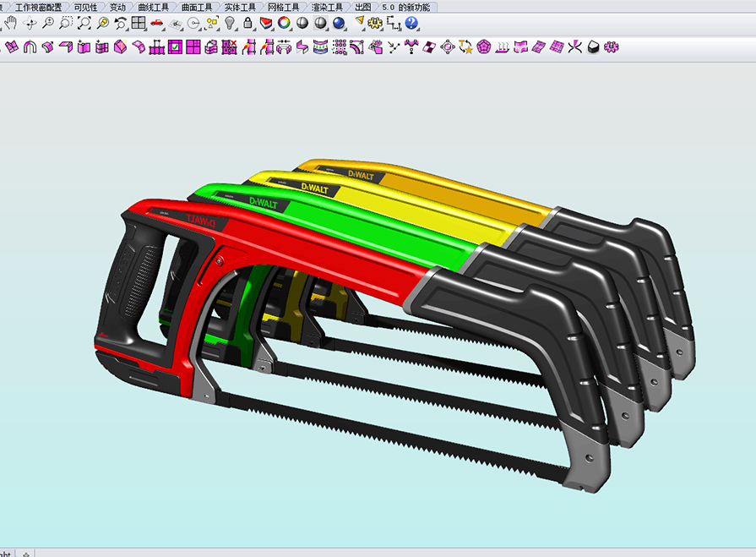
Task: Click the magenta arch surface icon
Action: 30,47
